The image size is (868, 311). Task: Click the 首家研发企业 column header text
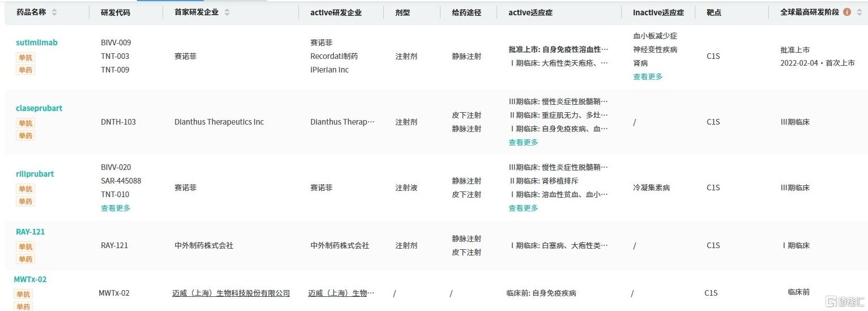(196, 12)
